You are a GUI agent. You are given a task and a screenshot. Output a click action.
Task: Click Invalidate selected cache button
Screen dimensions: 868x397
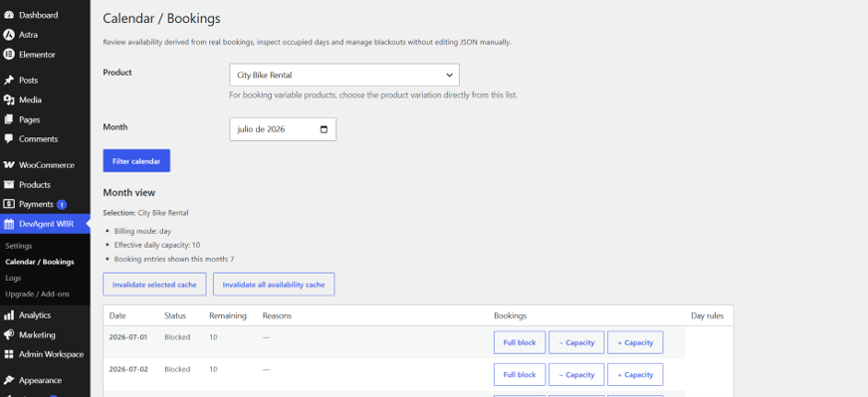(154, 285)
